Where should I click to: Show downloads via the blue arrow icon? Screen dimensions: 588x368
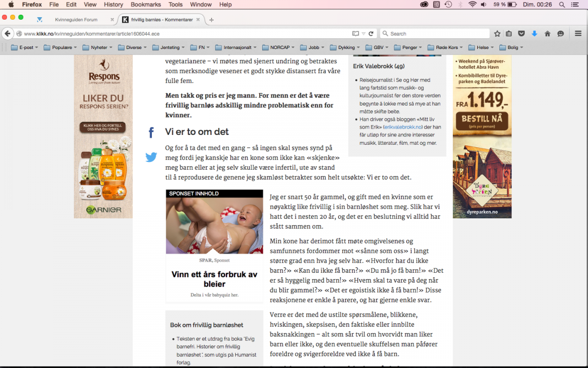tap(535, 33)
